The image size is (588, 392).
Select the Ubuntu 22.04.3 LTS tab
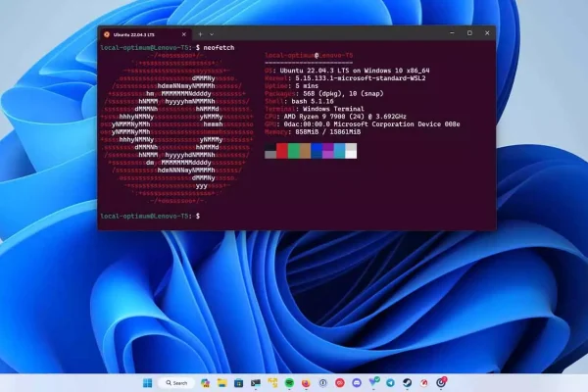tap(145, 34)
